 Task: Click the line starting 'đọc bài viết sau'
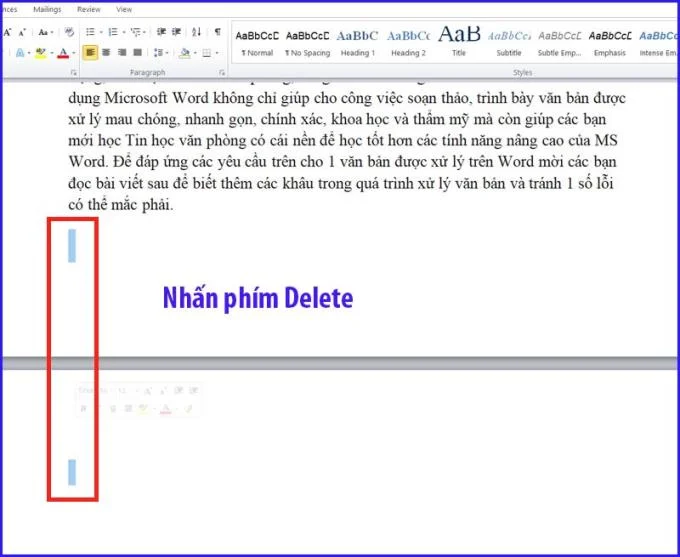click(340, 184)
